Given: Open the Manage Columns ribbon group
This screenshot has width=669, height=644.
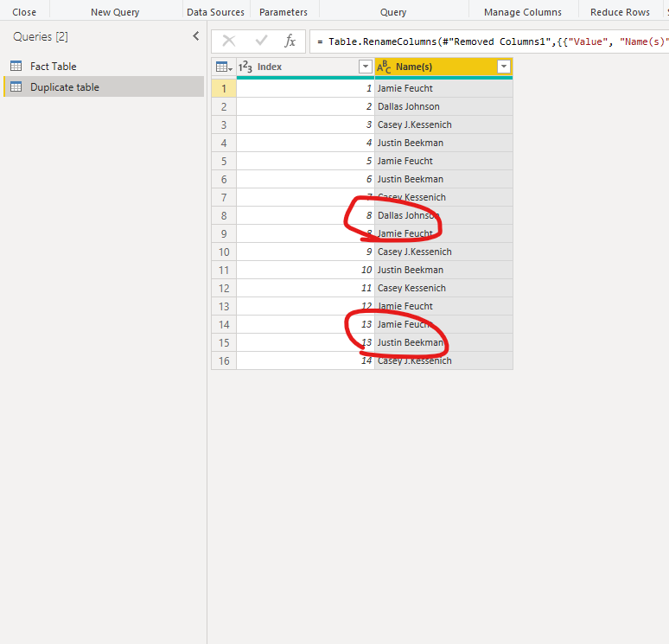Looking at the screenshot, I should [523, 12].
